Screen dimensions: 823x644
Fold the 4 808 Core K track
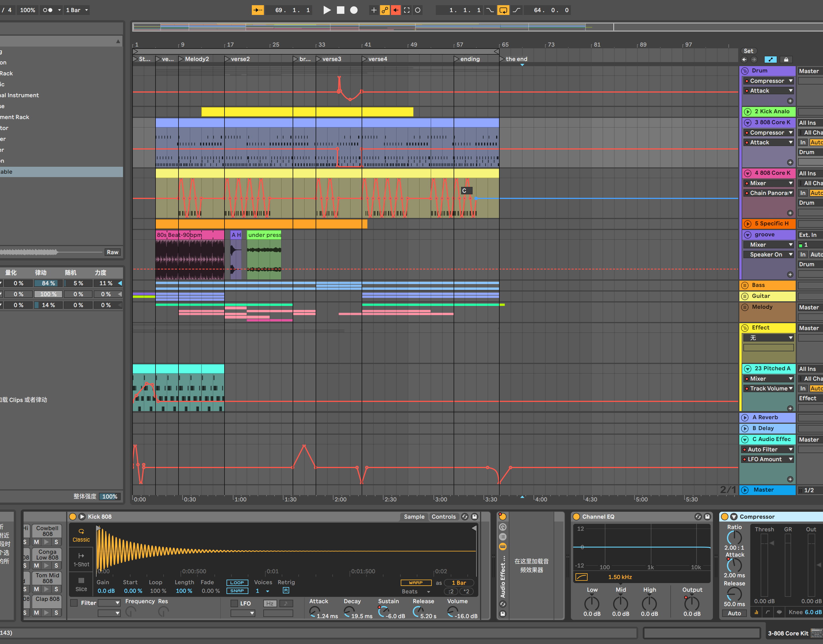tap(747, 173)
